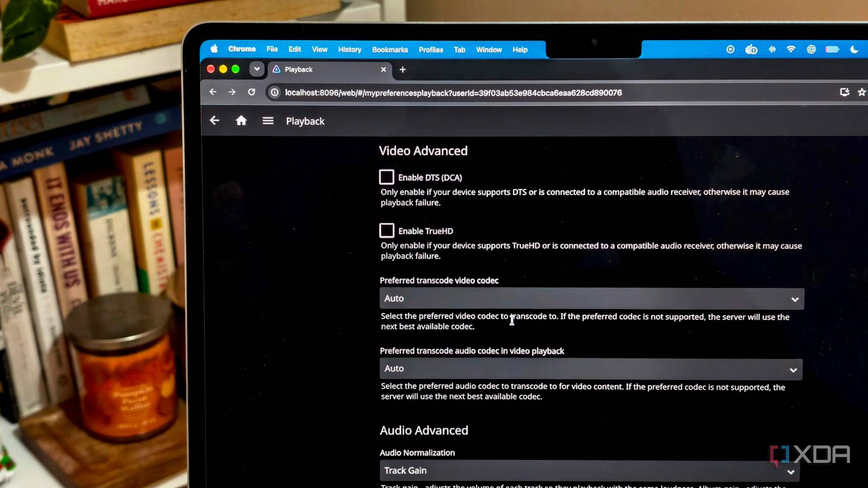Open Chrome History menu
Image resolution: width=868 pixels, height=488 pixels.
click(x=350, y=49)
